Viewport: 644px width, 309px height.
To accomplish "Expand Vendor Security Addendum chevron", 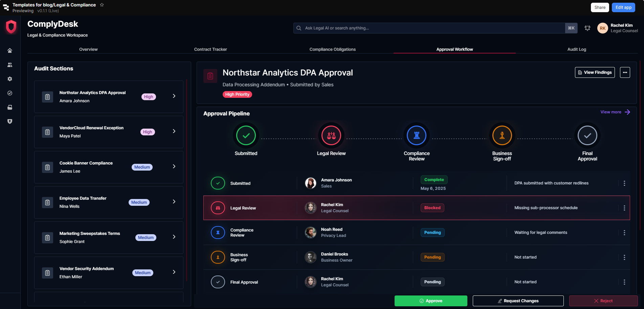I will (x=174, y=272).
